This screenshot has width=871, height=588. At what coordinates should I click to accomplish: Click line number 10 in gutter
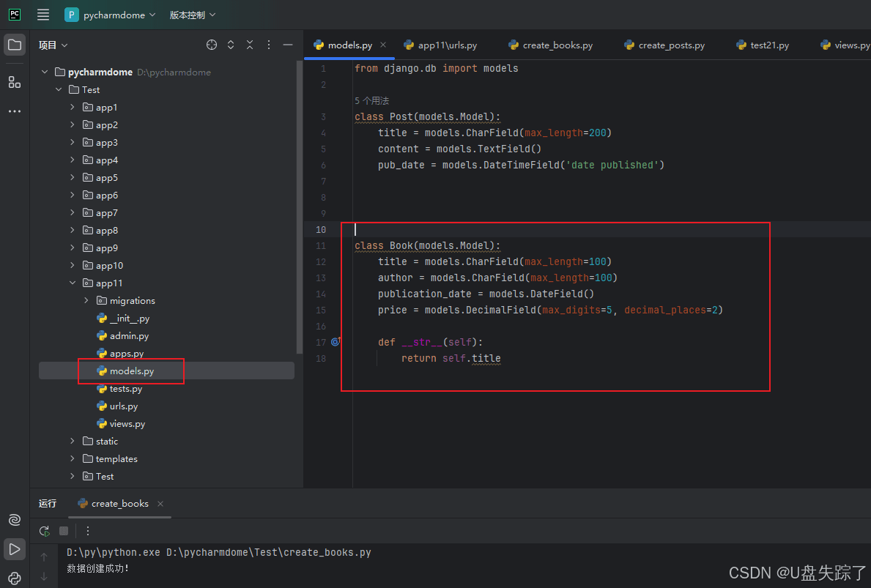pos(321,229)
